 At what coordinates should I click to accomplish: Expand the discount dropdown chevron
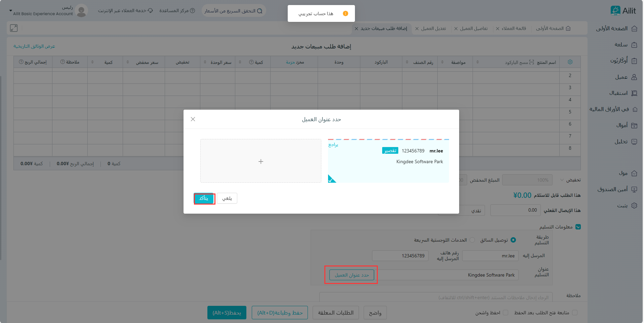point(562,180)
